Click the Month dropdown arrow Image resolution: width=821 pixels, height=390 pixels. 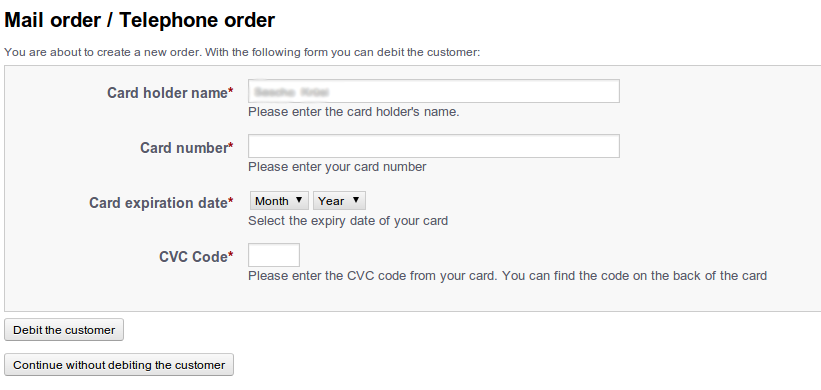pyautogui.click(x=299, y=200)
